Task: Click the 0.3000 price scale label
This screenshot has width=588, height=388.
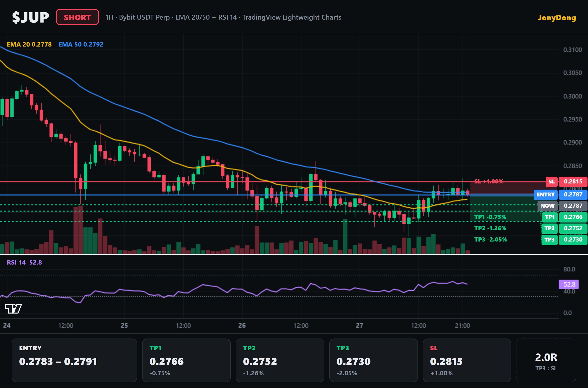Action: coord(573,96)
